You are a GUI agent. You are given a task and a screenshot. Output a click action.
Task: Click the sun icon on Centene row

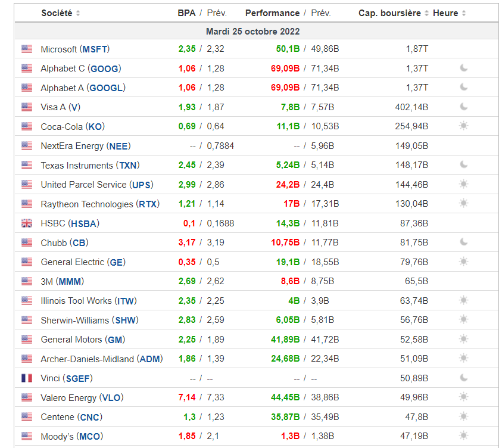pos(464,416)
